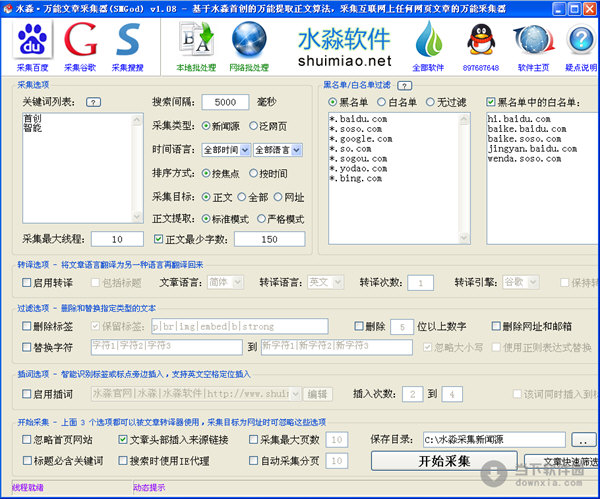Select 新闻源 collection type

(x=220, y=126)
